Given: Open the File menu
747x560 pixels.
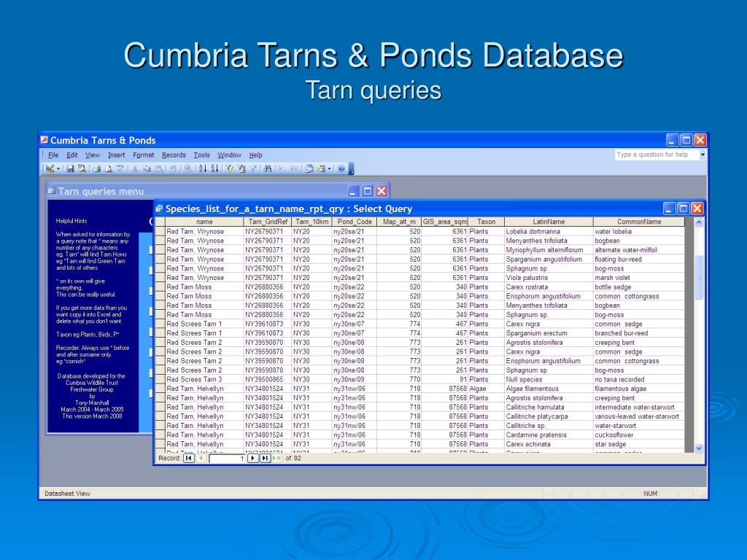Looking at the screenshot, I should [x=53, y=155].
